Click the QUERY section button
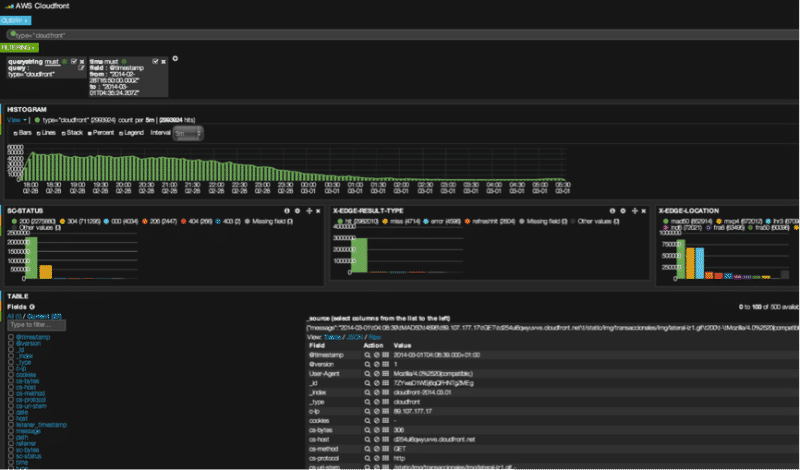Screen dimensions: 800x470 [16, 19]
